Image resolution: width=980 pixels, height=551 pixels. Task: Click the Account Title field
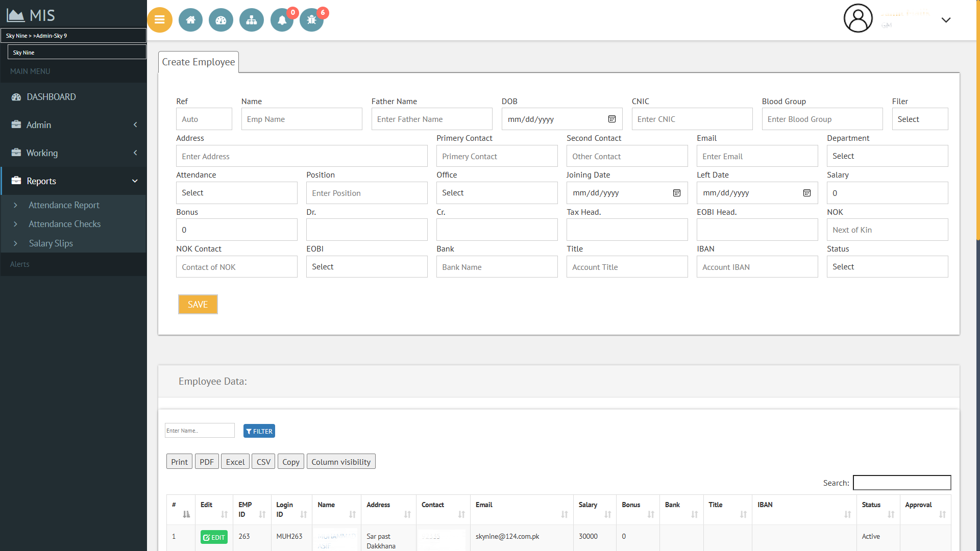coord(627,267)
